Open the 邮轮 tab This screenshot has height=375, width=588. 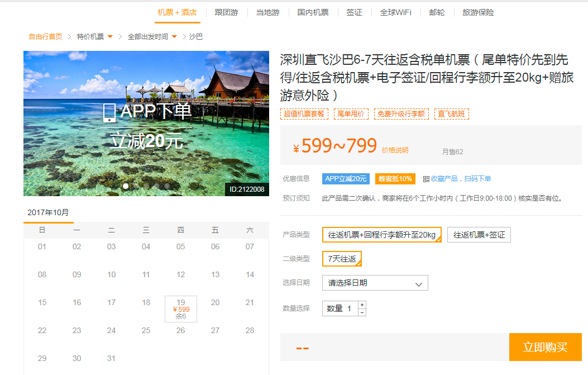click(x=437, y=12)
